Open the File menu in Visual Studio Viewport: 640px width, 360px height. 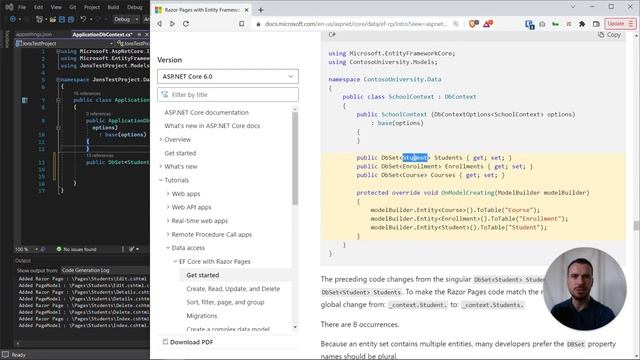click(x=22, y=7)
